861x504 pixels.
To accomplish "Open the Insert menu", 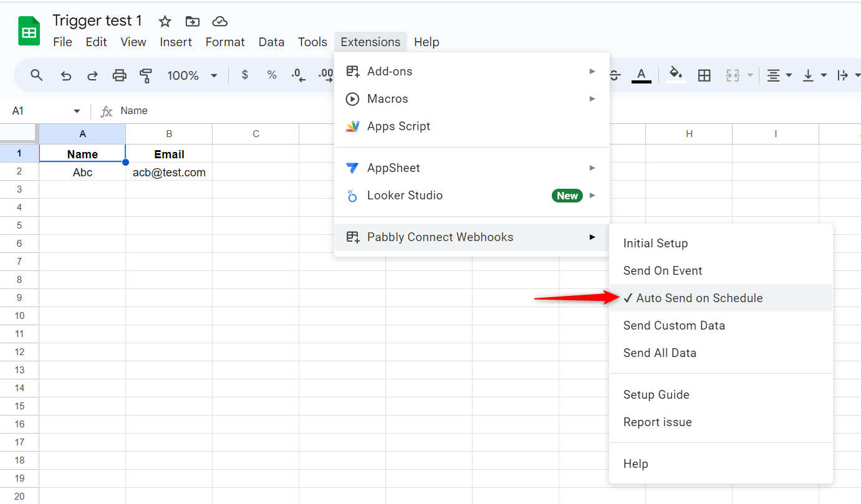I will point(176,42).
